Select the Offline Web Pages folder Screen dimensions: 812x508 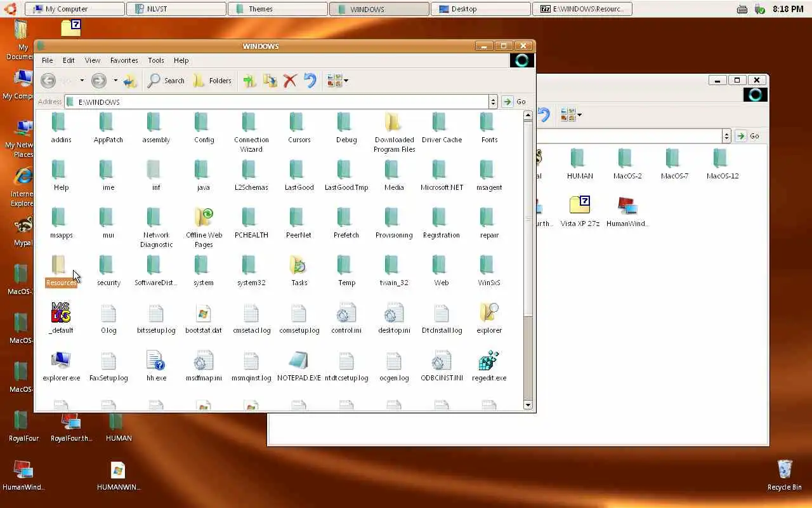[x=204, y=227]
